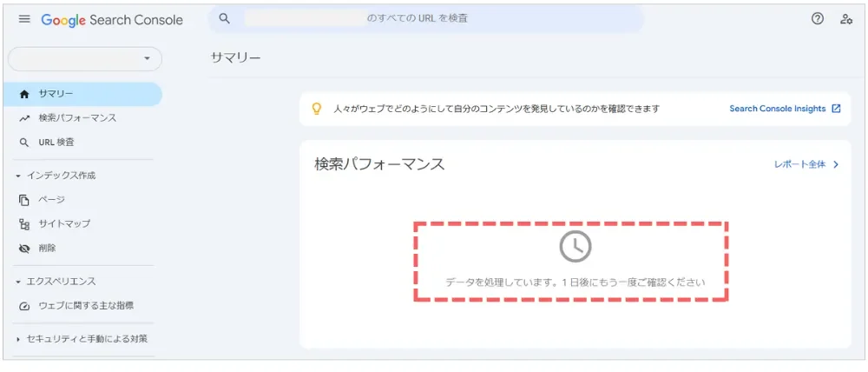The image size is (868, 372).
Task: Click the 人々がウェブで banner text
Action: 496,110
